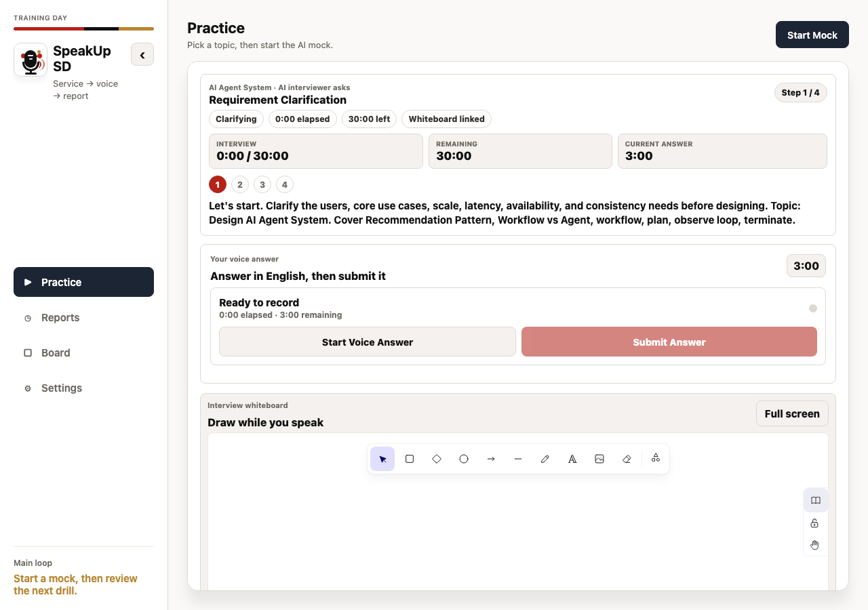
Task: Click the 30:00 left chip
Action: (369, 119)
